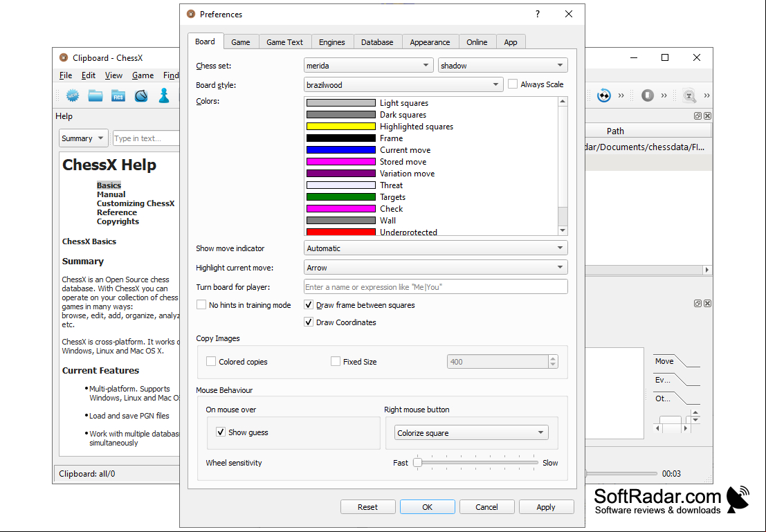Image resolution: width=766 pixels, height=532 pixels.
Task: Click Type in text search field
Action: pyautogui.click(x=147, y=138)
